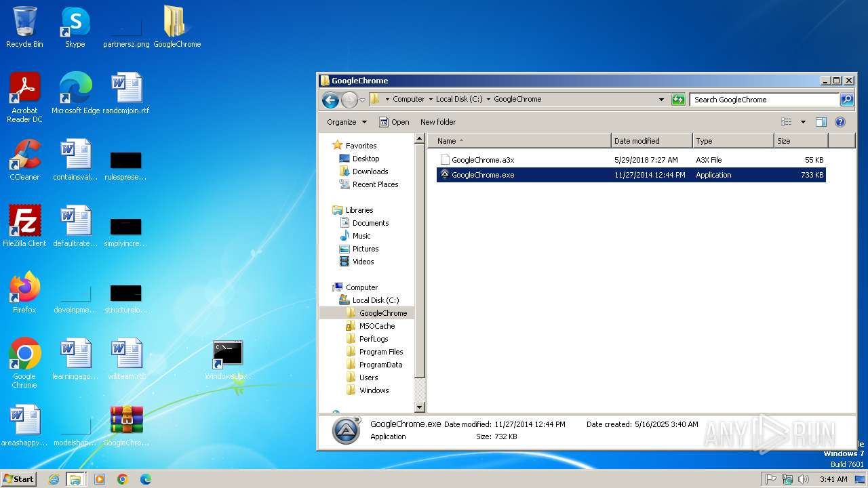Viewport: 868px width, 488px height.
Task: Toggle the preview pane icon
Action: click(x=821, y=122)
